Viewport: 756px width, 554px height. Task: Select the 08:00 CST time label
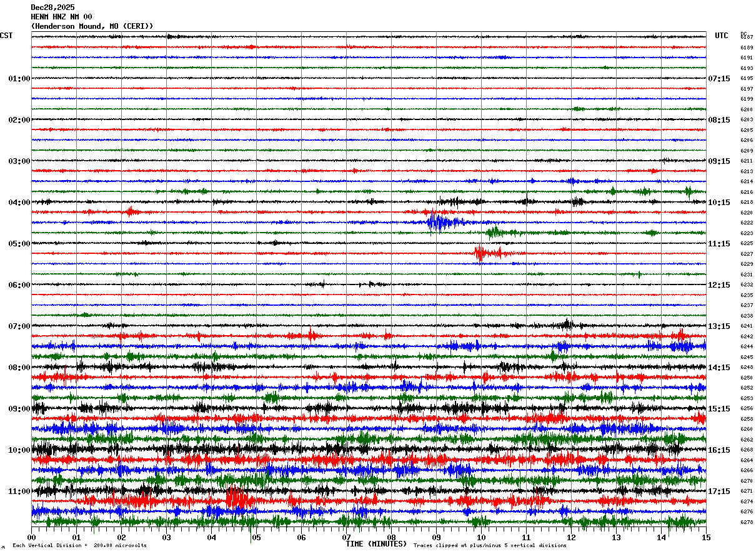[x=19, y=368]
